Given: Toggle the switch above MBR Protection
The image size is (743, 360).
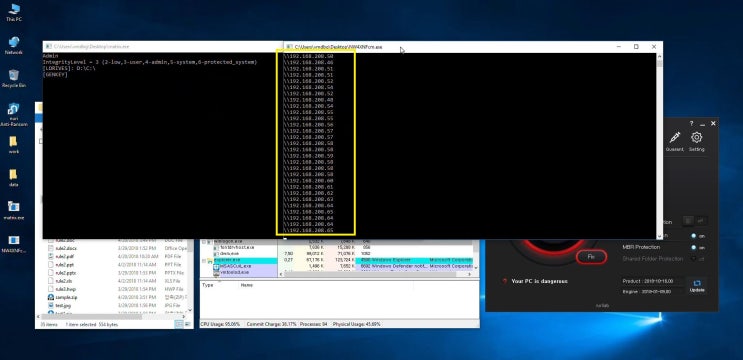Looking at the screenshot, I should (698, 235).
